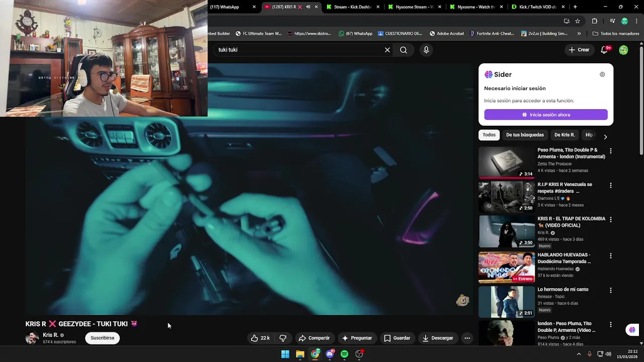Viewport: 644px width, 362px height.
Task: Open Spotify from taskbar
Action: coord(344,354)
